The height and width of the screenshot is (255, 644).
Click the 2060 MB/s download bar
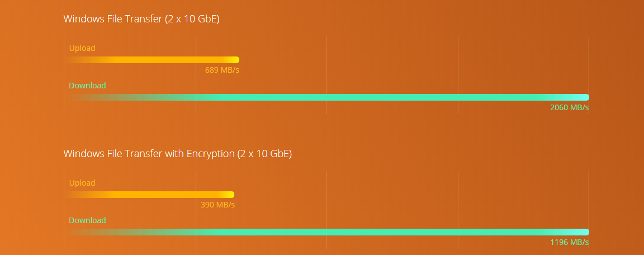coord(327,97)
